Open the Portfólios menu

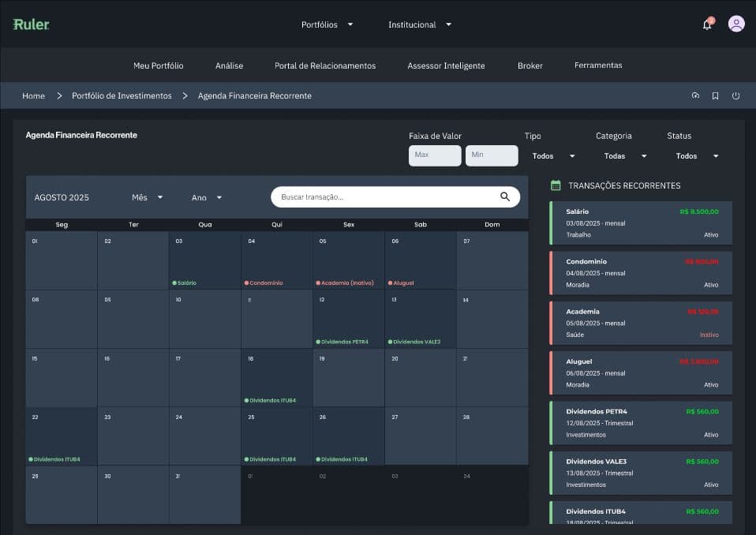point(327,24)
